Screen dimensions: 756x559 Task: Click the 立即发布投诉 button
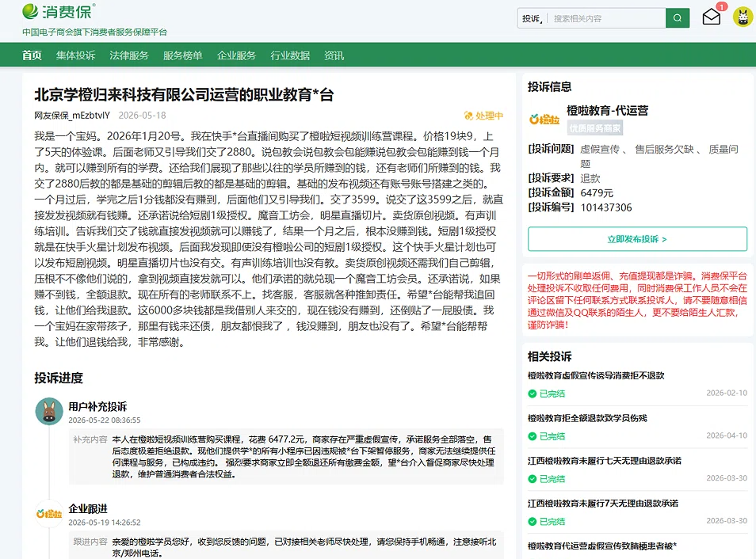pos(637,239)
